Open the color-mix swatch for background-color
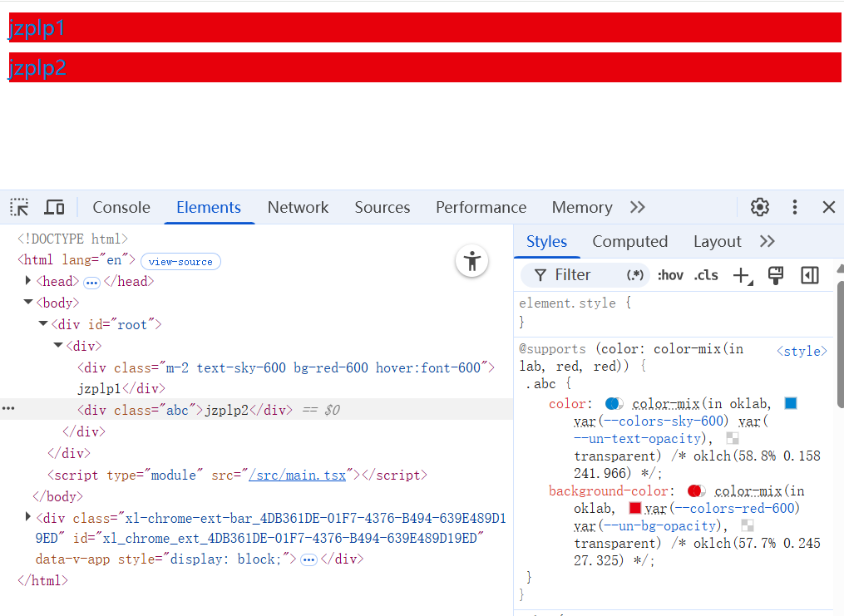 click(x=697, y=490)
